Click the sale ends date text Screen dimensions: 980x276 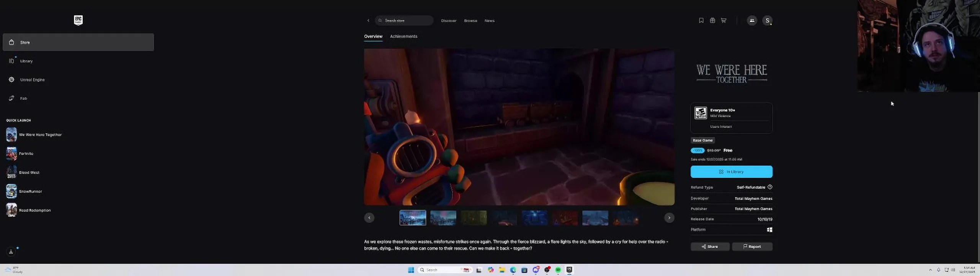(x=716, y=159)
